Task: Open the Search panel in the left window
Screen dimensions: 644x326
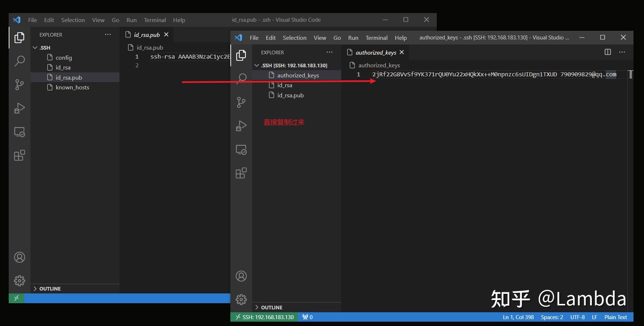Action: (19, 61)
